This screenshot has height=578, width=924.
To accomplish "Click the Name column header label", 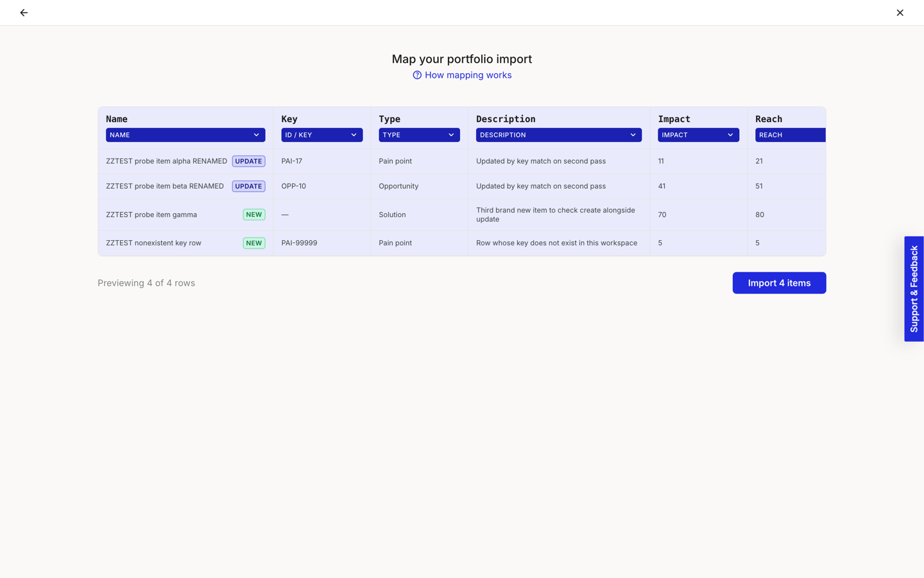I will pos(117,119).
